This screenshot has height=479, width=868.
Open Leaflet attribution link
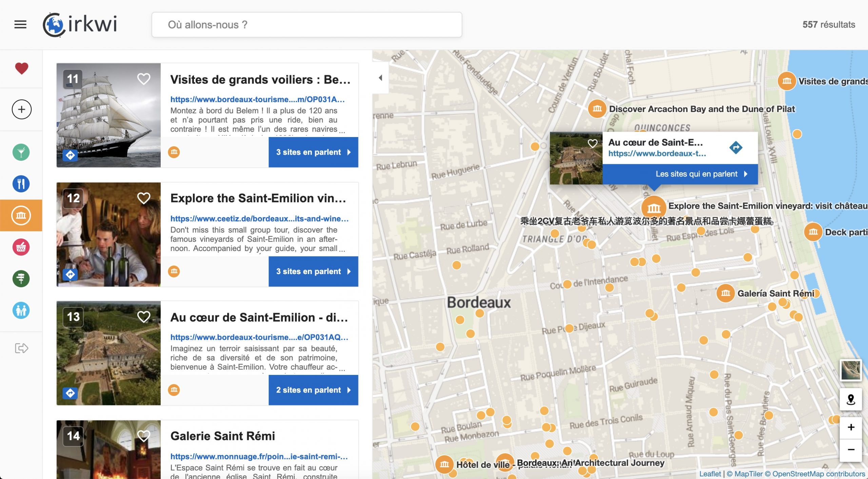click(x=710, y=474)
